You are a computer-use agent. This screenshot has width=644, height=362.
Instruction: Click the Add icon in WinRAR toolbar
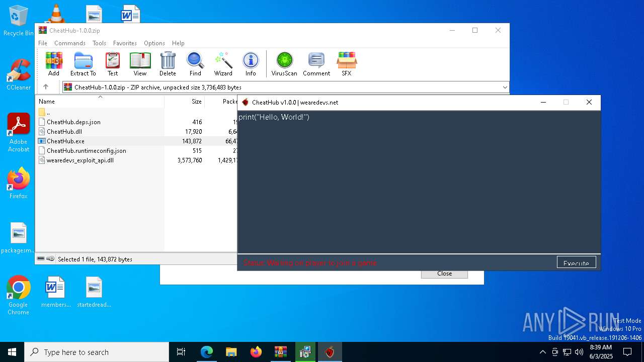(54, 64)
